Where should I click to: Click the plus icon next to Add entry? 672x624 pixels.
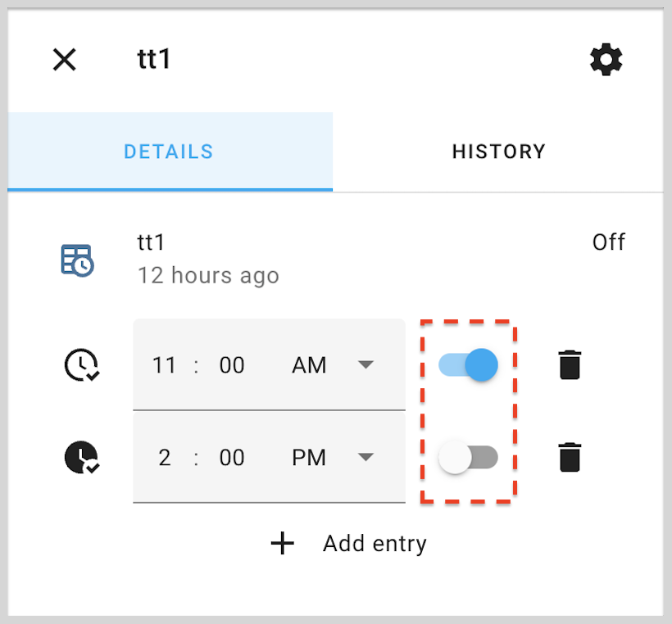[282, 543]
